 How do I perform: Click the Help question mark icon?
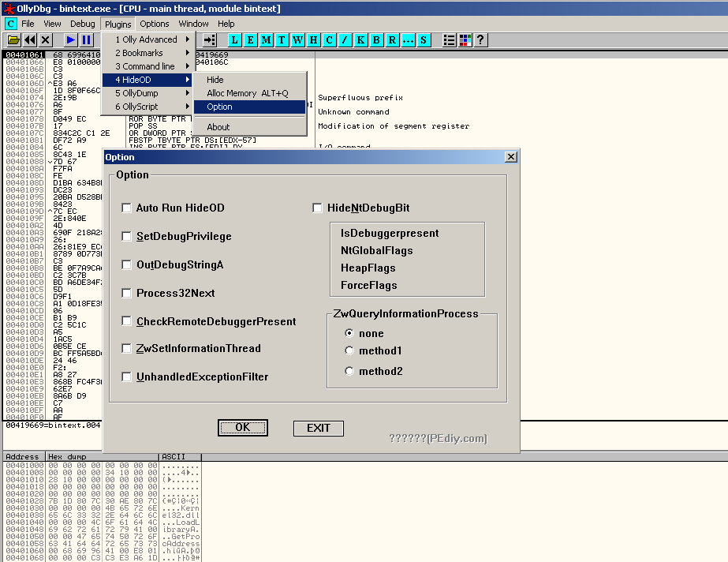point(480,39)
